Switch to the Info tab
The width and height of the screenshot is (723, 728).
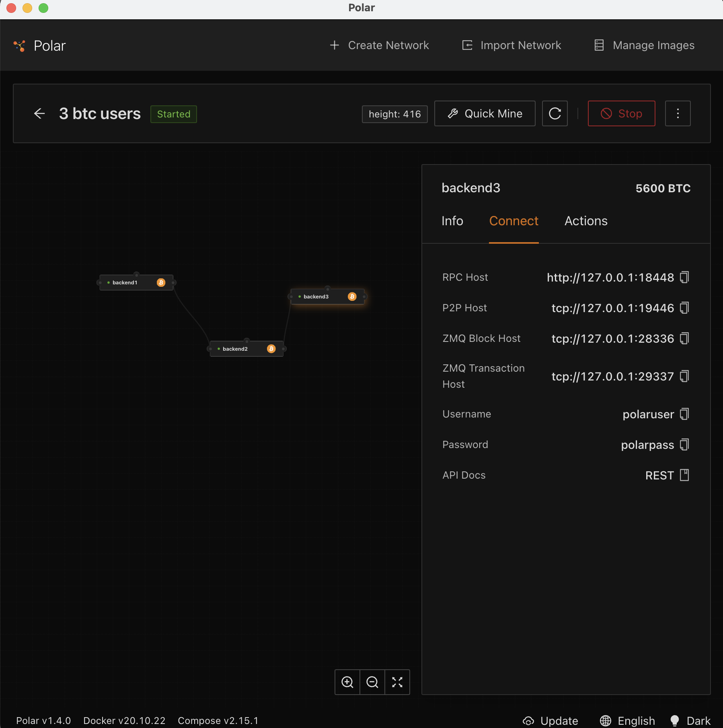point(452,221)
